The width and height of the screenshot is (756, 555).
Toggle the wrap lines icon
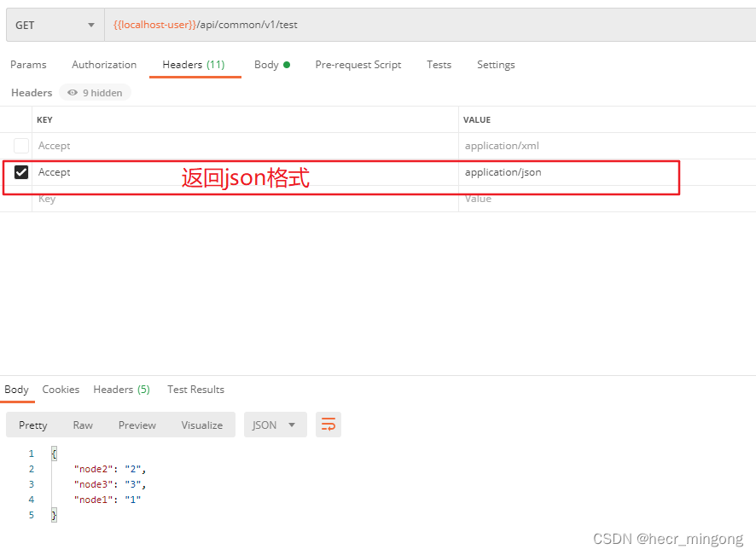tap(329, 425)
